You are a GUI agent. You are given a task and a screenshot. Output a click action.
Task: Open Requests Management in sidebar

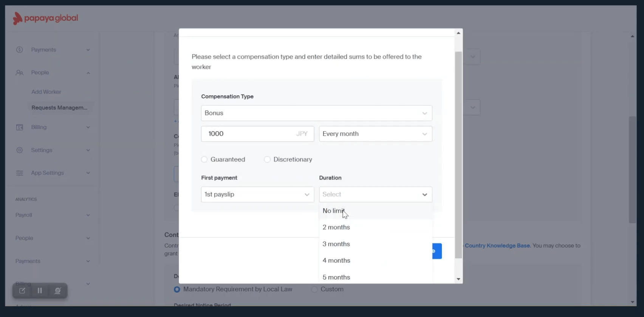pos(59,108)
